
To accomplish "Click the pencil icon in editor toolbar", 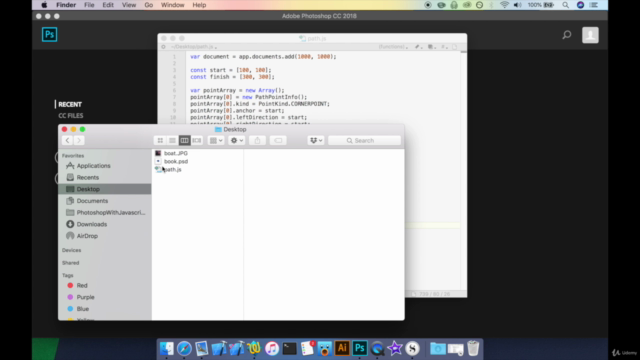I will (x=418, y=47).
